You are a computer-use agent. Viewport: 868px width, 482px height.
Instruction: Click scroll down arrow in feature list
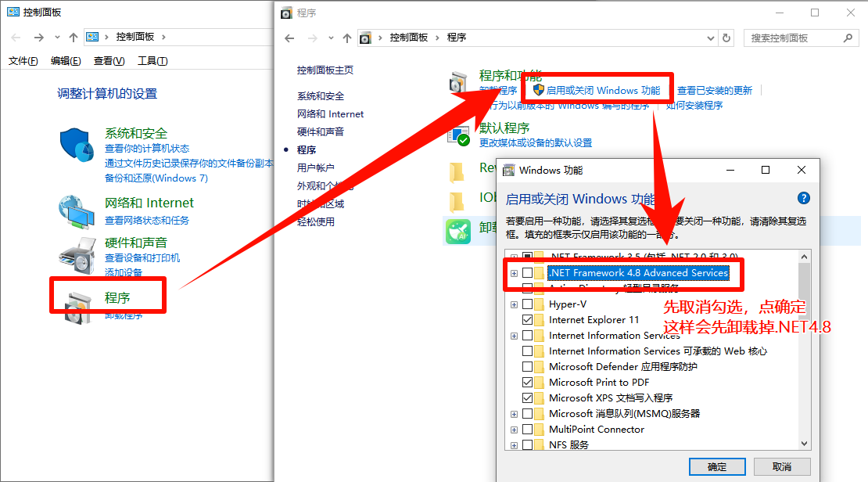coord(805,444)
